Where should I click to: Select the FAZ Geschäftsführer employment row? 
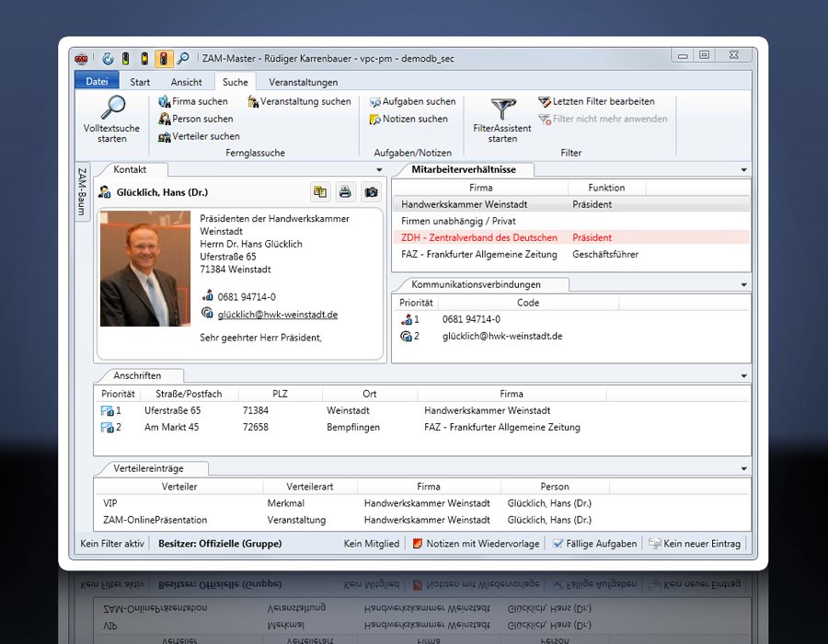570,255
